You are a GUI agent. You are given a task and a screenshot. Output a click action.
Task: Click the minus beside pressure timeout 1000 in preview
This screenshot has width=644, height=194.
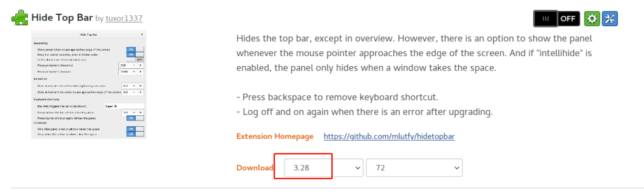pyautogui.click(x=134, y=71)
